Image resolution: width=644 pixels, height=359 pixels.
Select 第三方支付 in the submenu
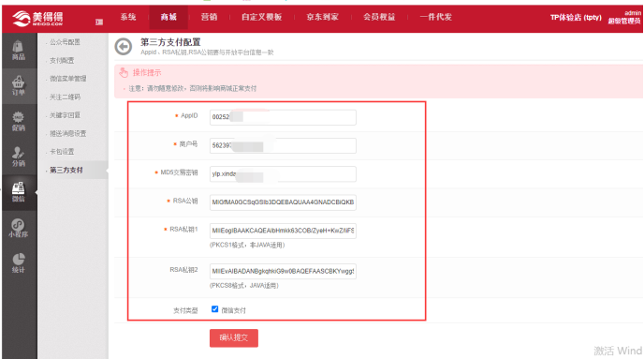(66, 170)
